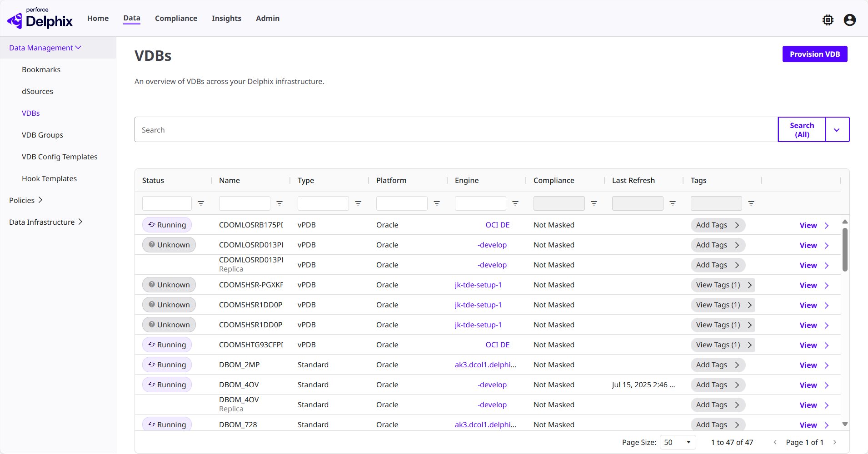Click the table's vertical scrollbar thumb
The image size is (868, 454).
(845, 250)
